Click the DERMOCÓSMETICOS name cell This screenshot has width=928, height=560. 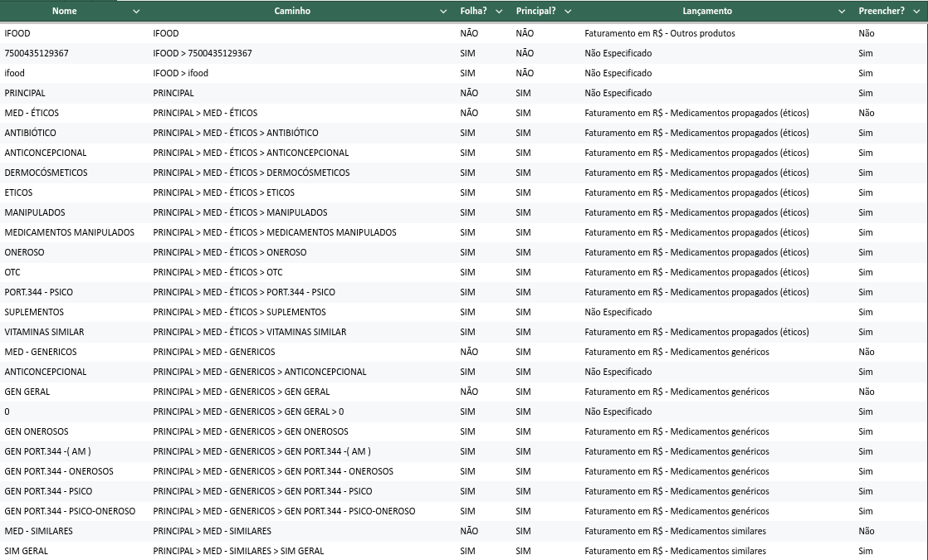[x=46, y=173]
